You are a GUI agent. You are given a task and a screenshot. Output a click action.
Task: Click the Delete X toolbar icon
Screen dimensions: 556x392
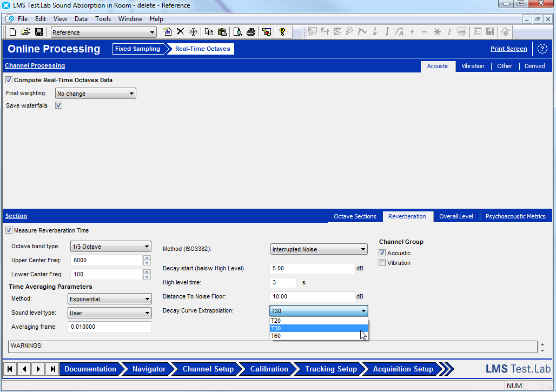coord(180,32)
